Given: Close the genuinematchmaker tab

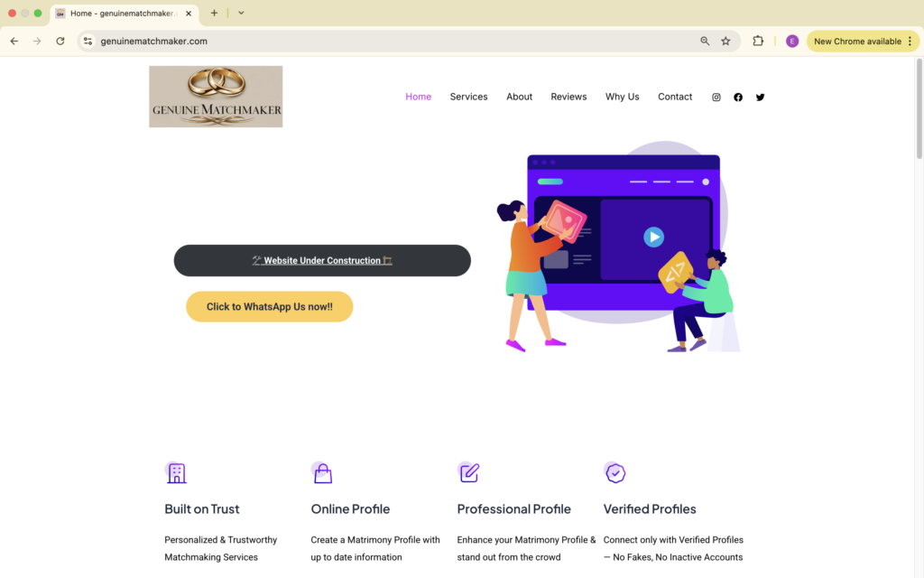Looking at the screenshot, I should coord(189,13).
